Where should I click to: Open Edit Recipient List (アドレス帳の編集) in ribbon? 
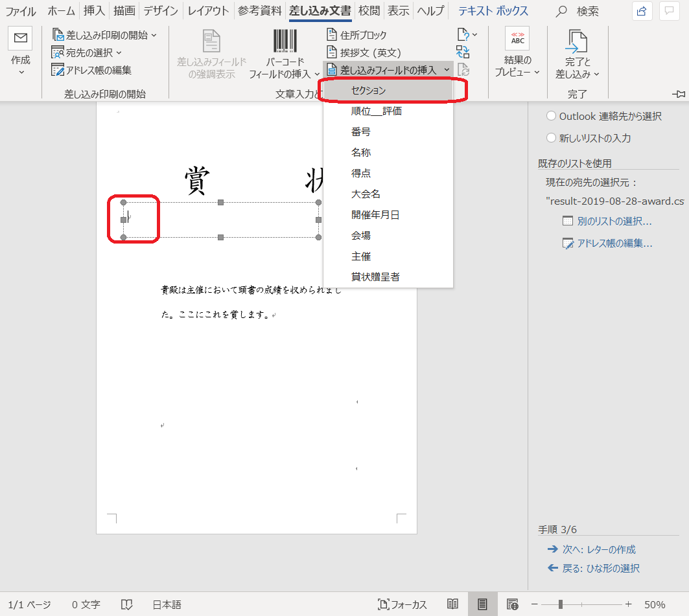92,70
